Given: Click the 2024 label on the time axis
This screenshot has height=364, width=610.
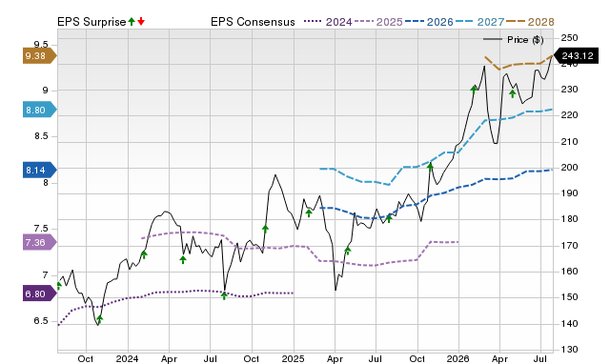Looking at the screenshot, I should pyautogui.click(x=127, y=358).
